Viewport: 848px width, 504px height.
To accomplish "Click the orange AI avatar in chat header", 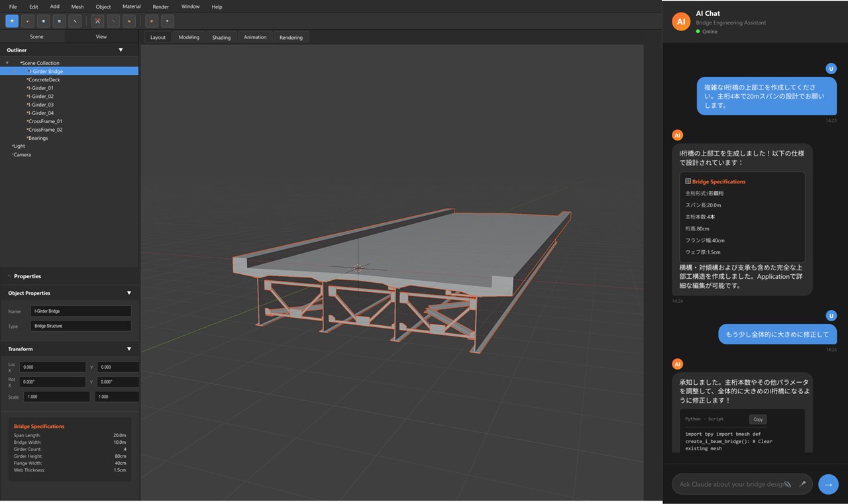I will [x=680, y=21].
